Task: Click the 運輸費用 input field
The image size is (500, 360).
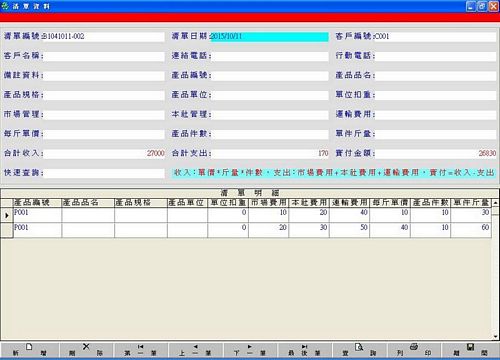Action: pos(436,115)
